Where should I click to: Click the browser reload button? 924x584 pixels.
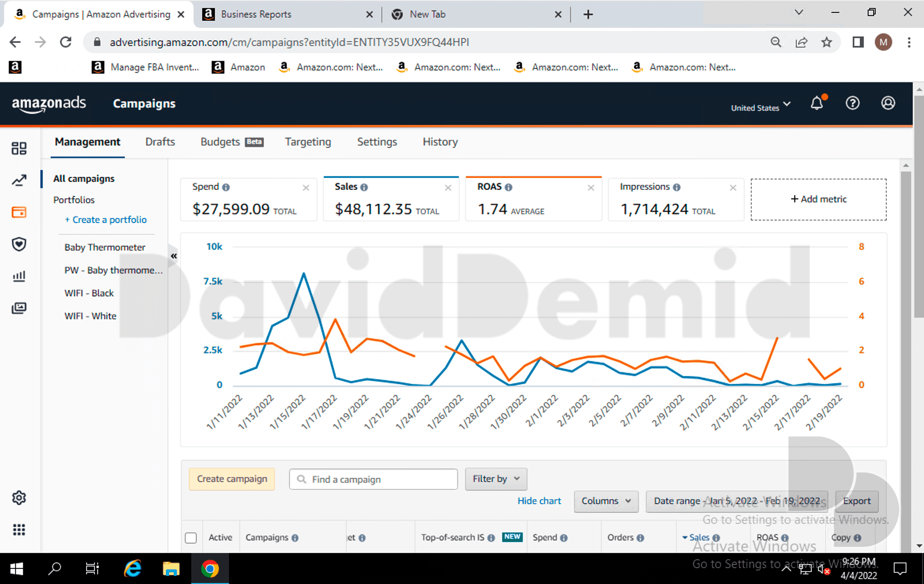click(x=66, y=42)
